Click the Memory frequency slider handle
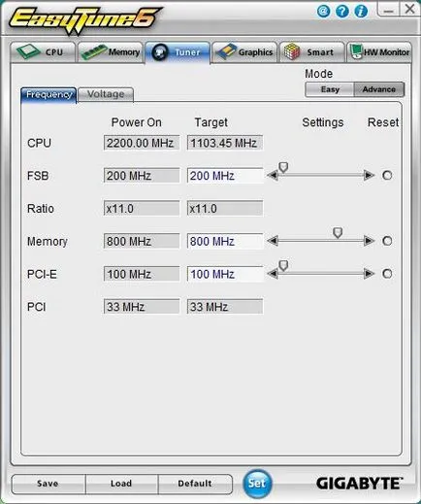The height and width of the screenshot is (504, 421). (338, 233)
